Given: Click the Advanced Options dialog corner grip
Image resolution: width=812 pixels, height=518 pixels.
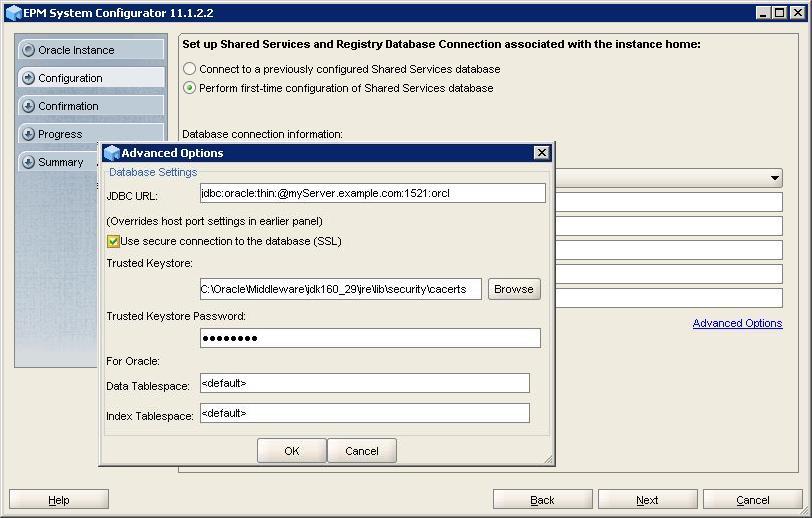Looking at the screenshot, I should pos(548,459).
